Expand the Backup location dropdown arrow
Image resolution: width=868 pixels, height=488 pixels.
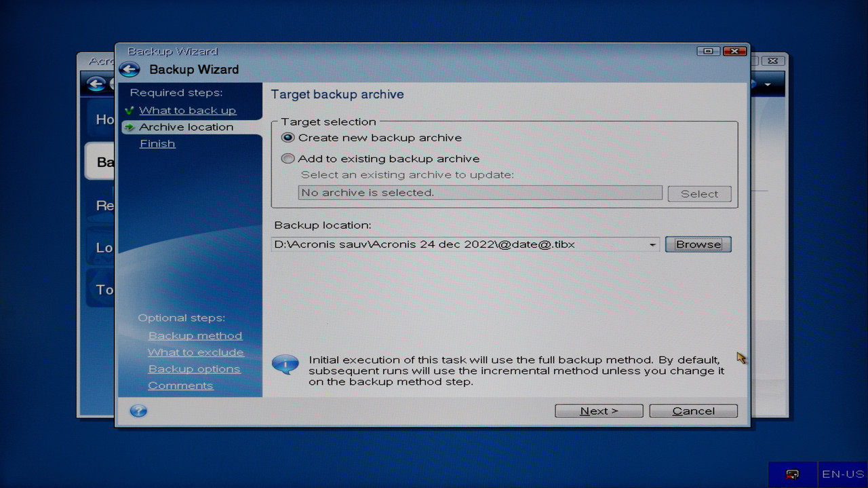tap(652, 244)
